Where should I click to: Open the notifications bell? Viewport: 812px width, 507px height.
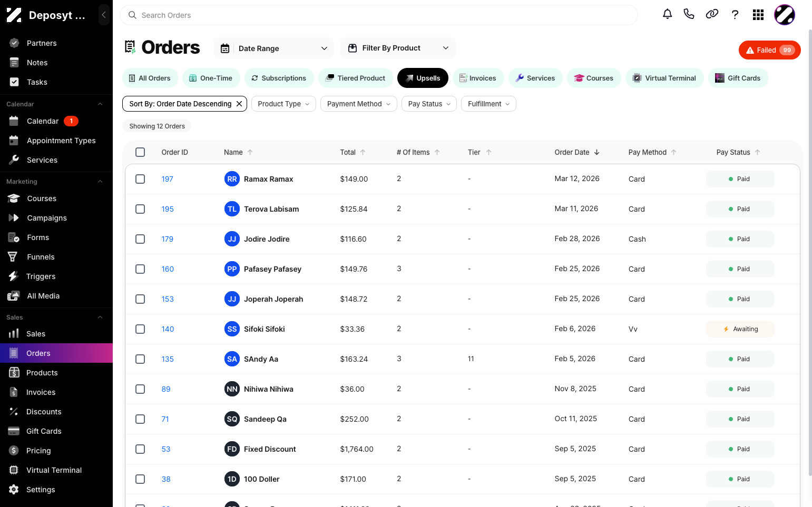tap(667, 14)
